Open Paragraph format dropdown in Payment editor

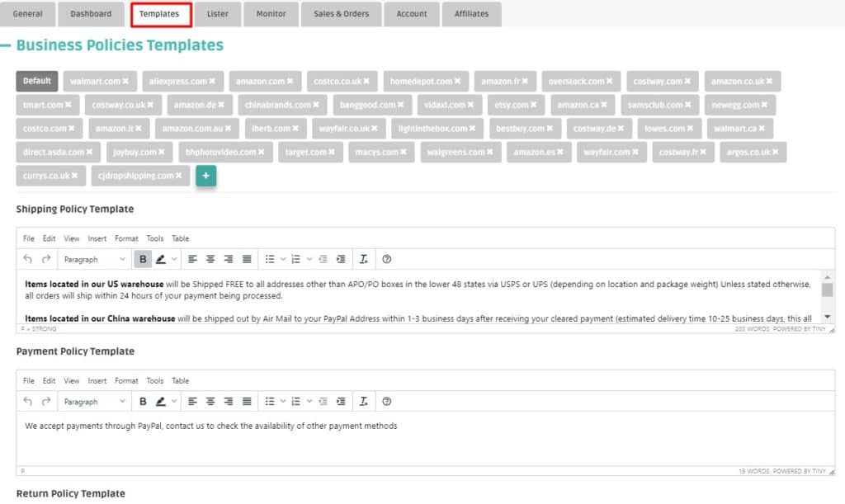point(94,401)
